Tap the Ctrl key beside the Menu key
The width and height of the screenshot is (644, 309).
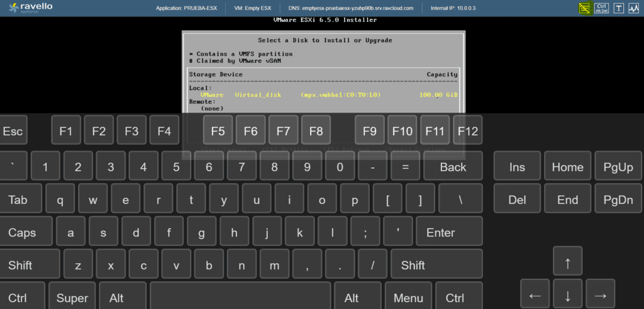click(458, 295)
